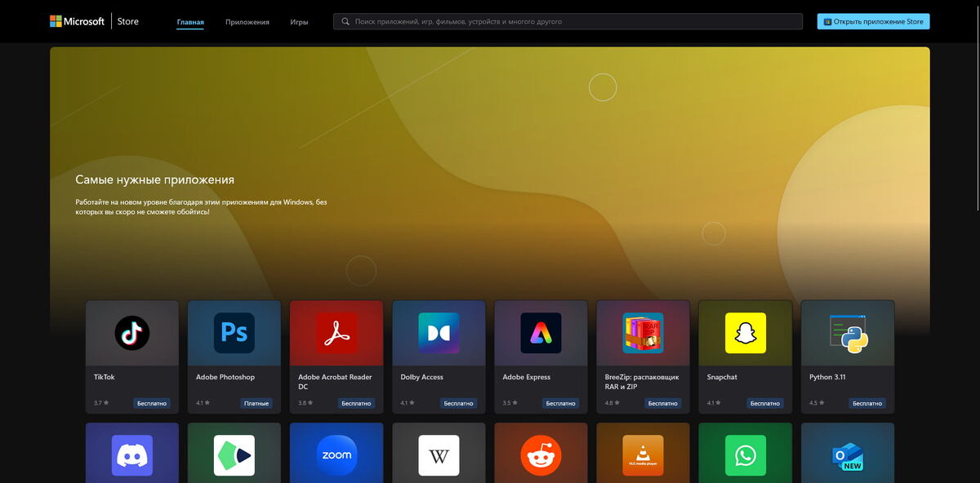Screen dimensions: 980x483
Task: Open the Wikipedia W icon
Action: coord(439,455)
